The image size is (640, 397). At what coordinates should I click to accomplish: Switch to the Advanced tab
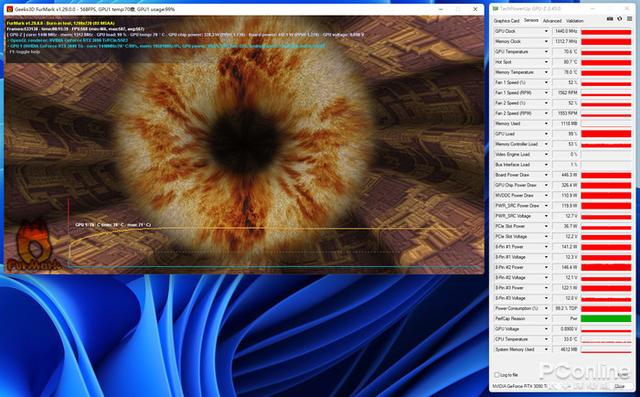click(x=552, y=21)
